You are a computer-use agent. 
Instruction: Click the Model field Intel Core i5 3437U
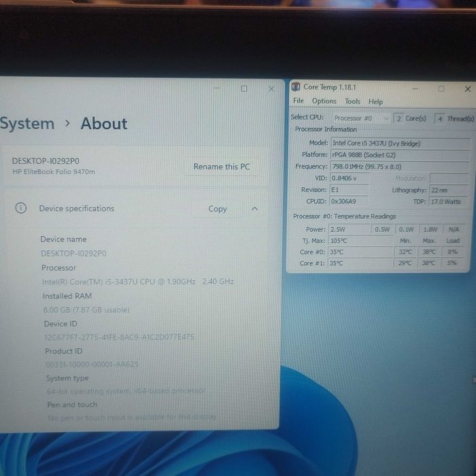400,143
